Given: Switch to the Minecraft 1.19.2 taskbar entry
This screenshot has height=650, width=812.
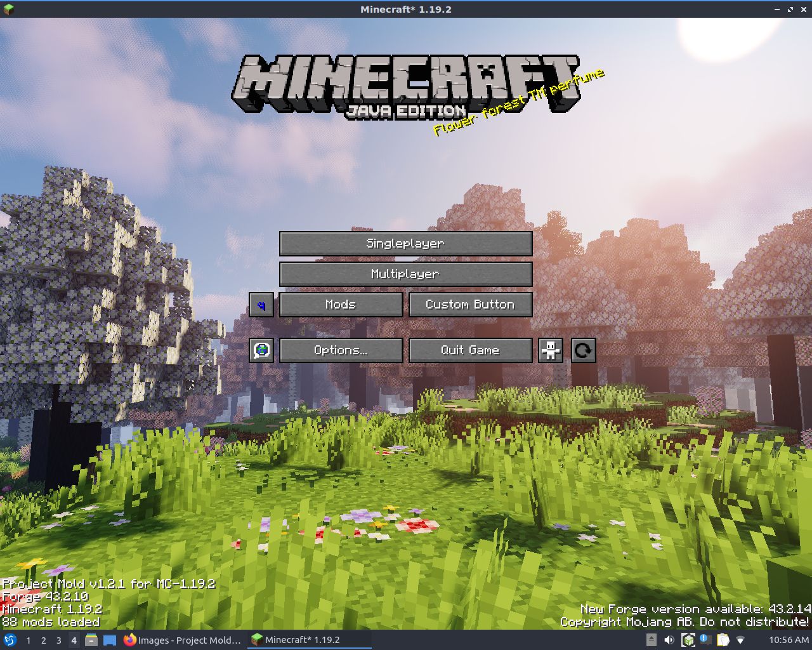Looking at the screenshot, I should tap(304, 640).
